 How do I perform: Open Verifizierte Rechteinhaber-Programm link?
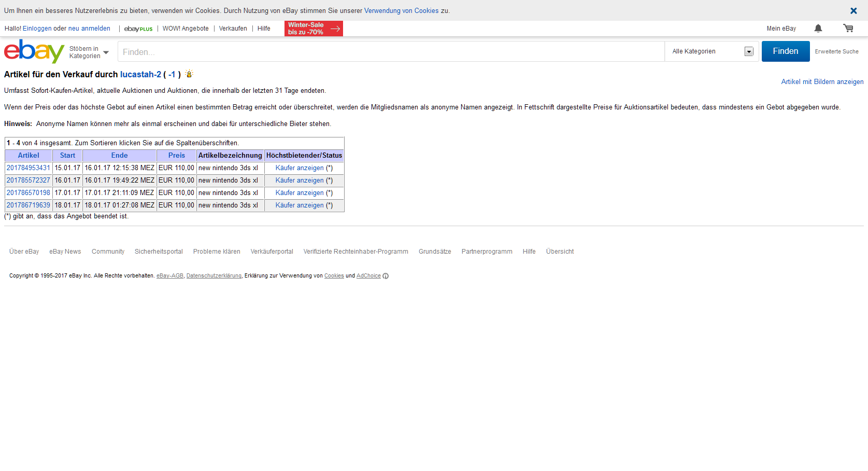[356, 252]
